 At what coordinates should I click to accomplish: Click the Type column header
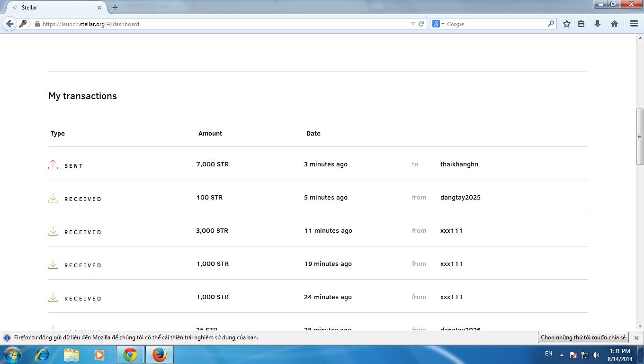pos(58,134)
